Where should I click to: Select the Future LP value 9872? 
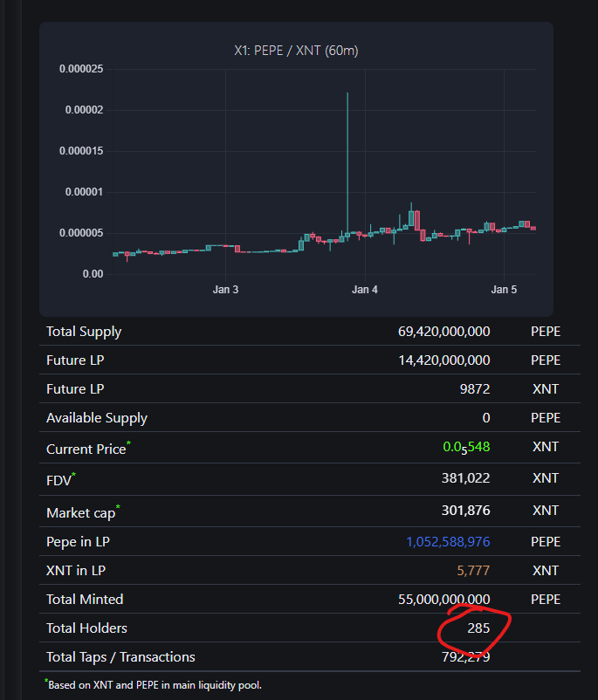475,388
